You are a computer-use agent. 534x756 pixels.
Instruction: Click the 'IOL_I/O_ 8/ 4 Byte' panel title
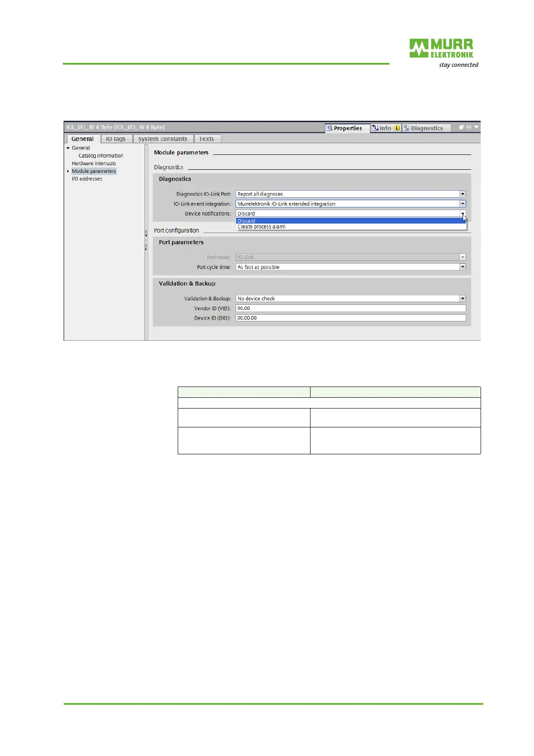pos(115,127)
